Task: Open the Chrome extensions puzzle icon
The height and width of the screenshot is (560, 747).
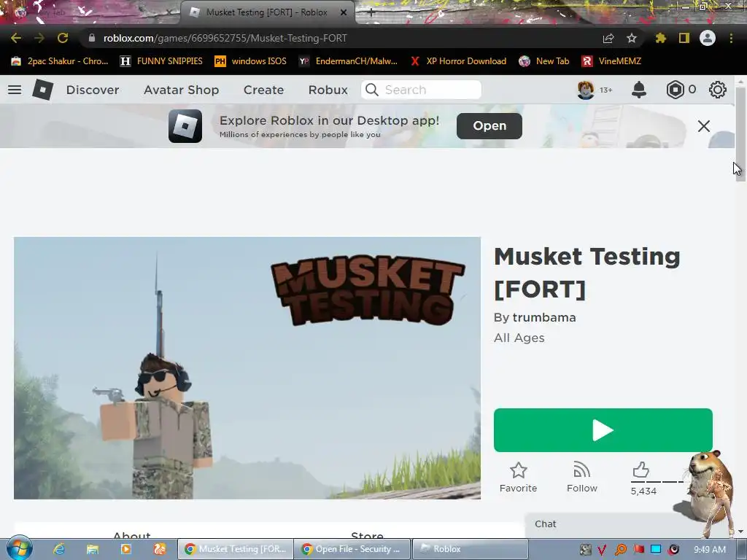Action: (660, 38)
